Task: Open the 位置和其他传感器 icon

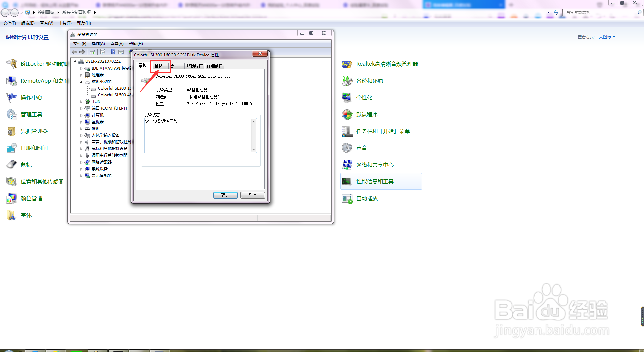Action: [x=12, y=181]
